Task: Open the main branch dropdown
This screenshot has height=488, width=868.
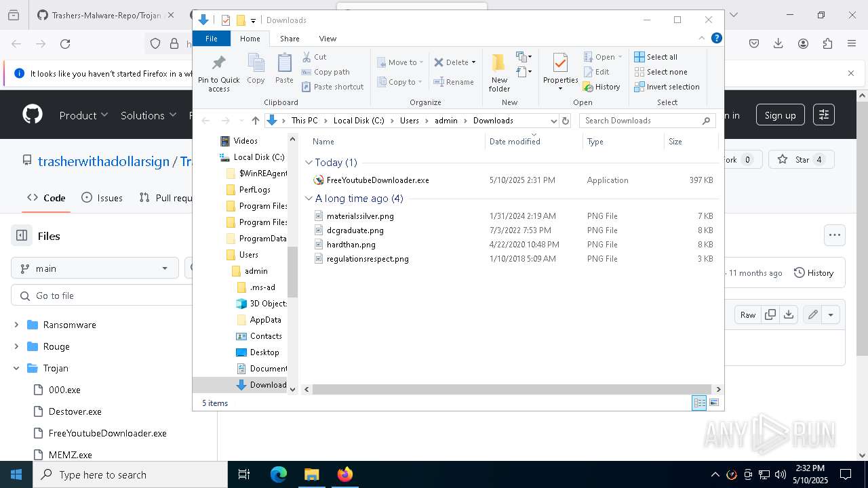Action: click(x=94, y=268)
